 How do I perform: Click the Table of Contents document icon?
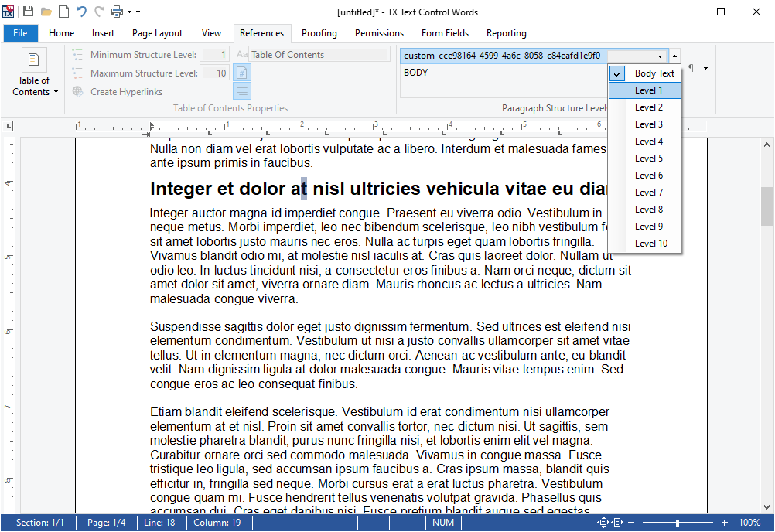[x=34, y=60]
